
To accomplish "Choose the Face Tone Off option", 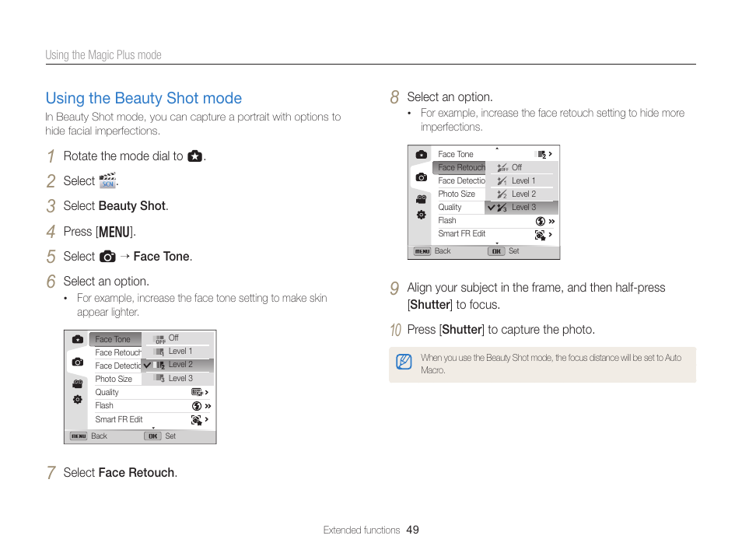I will (x=178, y=338).
